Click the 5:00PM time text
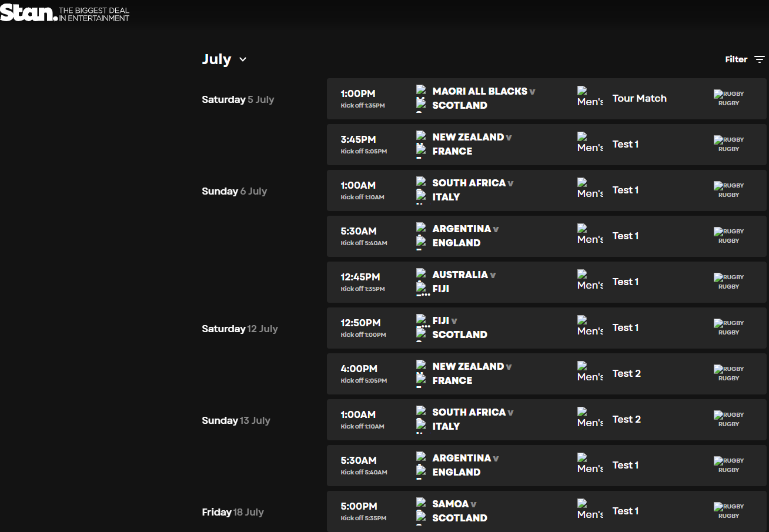The image size is (769, 532). [x=359, y=506]
